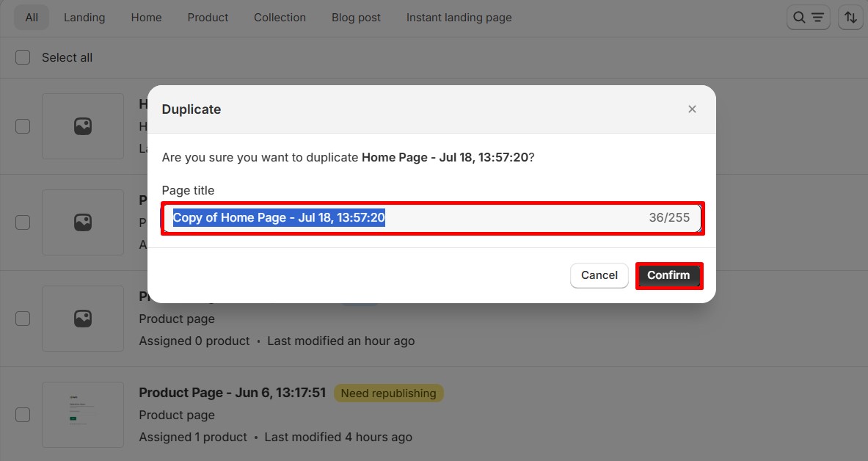Open Product Page Jun 6 thumbnail preview
Screen dimensions: 868x461
click(x=83, y=415)
